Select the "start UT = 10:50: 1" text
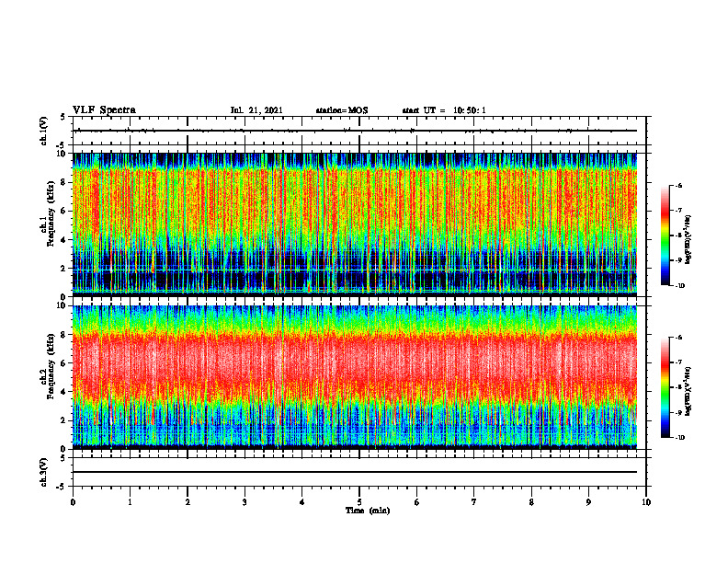Image resolution: width=728 pixels, height=563 pixels. [x=444, y=110]
